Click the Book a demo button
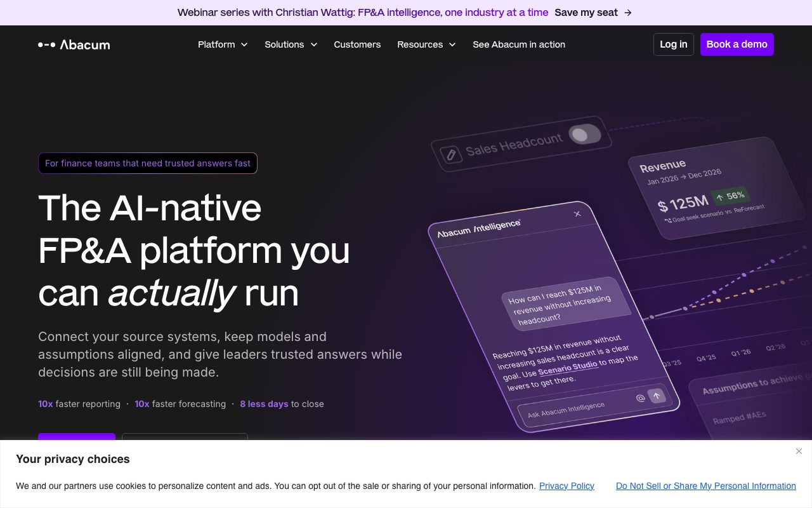 pos(737,44)
